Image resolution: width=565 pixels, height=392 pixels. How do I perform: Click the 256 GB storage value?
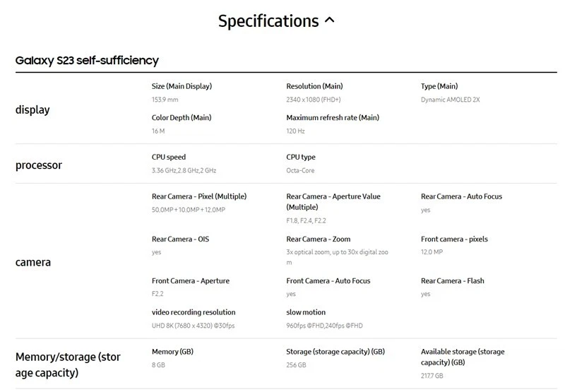pyautogui.click(x=296, y=365)
